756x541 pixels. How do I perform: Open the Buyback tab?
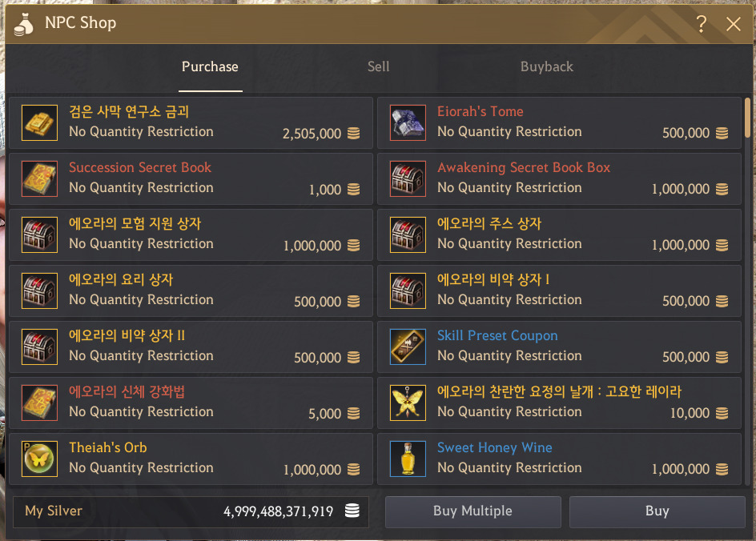pos(547,67)
